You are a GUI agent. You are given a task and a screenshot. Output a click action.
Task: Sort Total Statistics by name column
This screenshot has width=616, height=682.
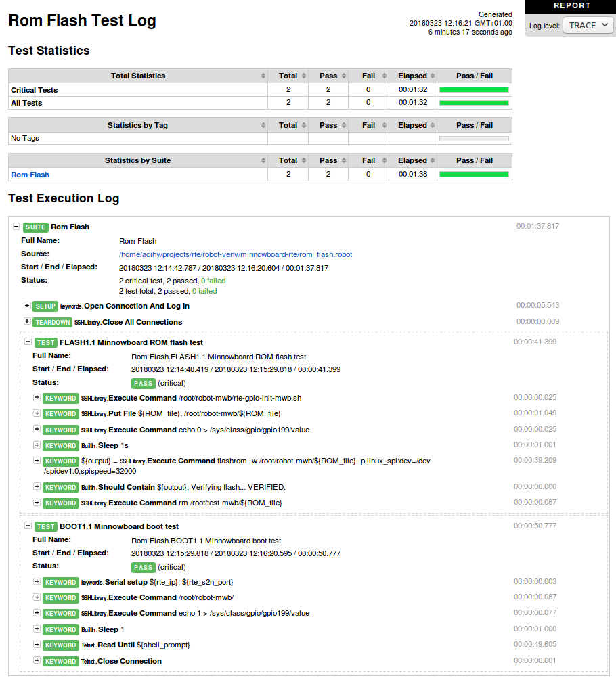tap(138, 76)
